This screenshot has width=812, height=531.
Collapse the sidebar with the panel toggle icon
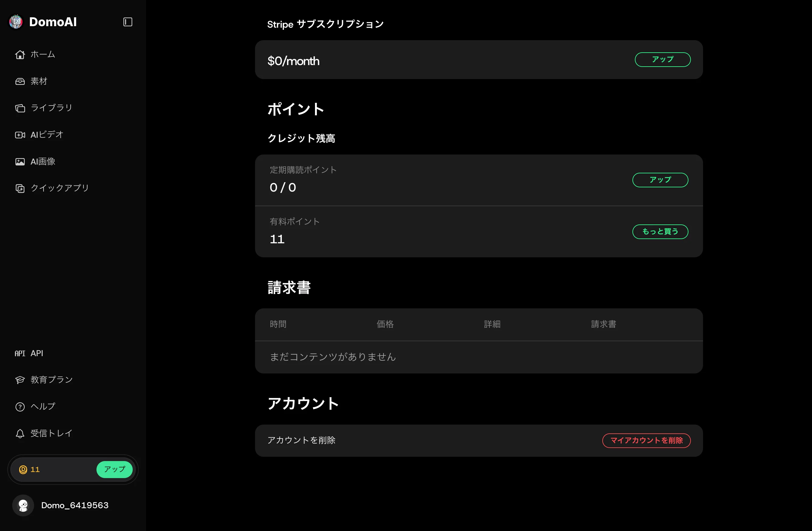click(x=128, y=22)
